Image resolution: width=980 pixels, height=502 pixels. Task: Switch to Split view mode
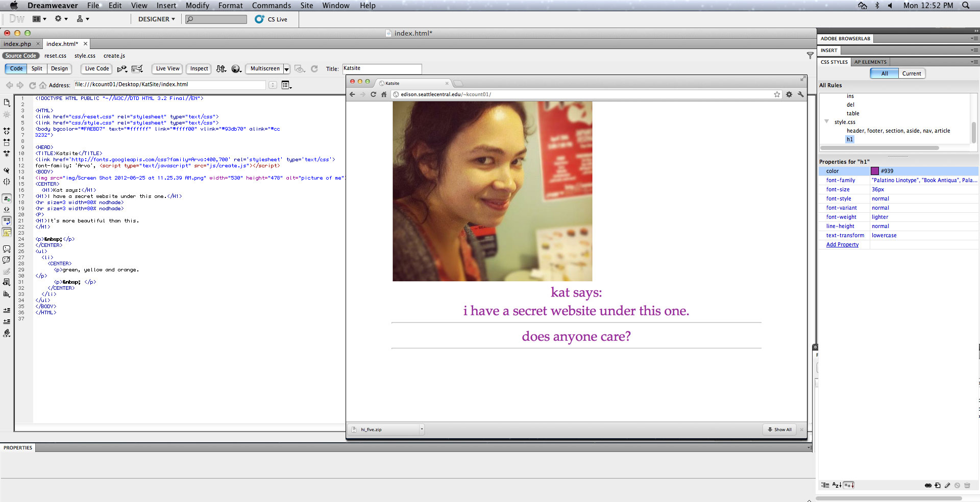[37, 69]
